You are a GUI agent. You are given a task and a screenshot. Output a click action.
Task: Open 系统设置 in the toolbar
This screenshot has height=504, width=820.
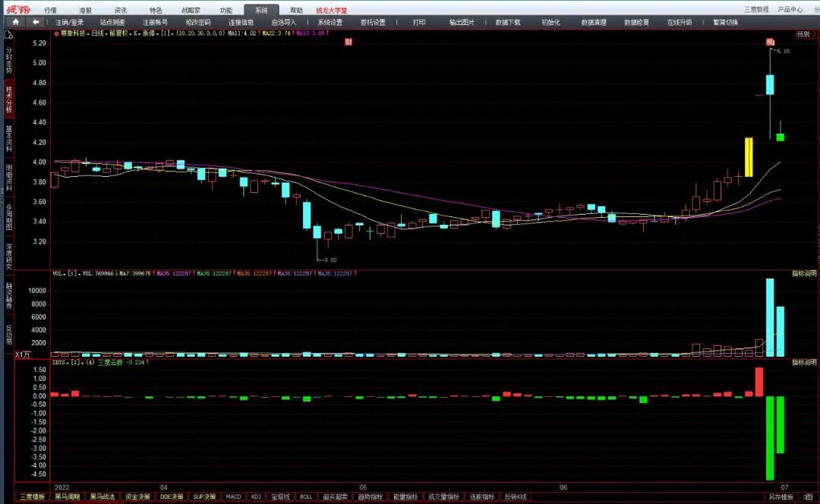(330, 23)
